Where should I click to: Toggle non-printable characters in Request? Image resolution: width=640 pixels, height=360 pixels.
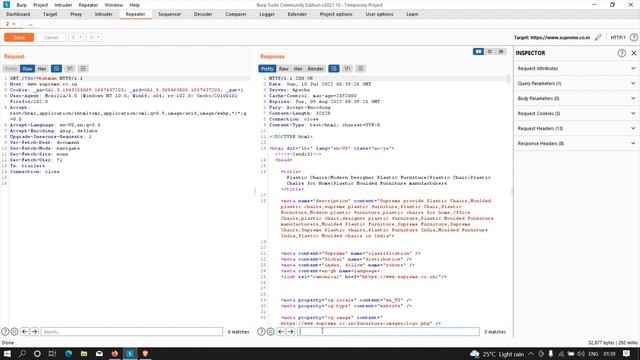70,69
